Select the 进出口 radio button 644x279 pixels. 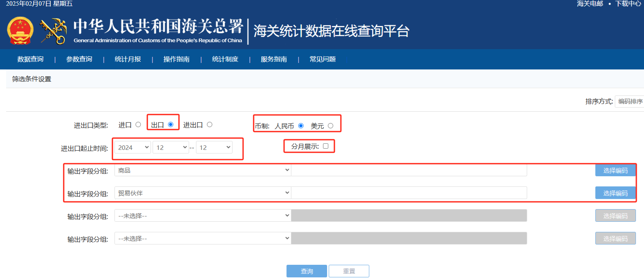210,125
